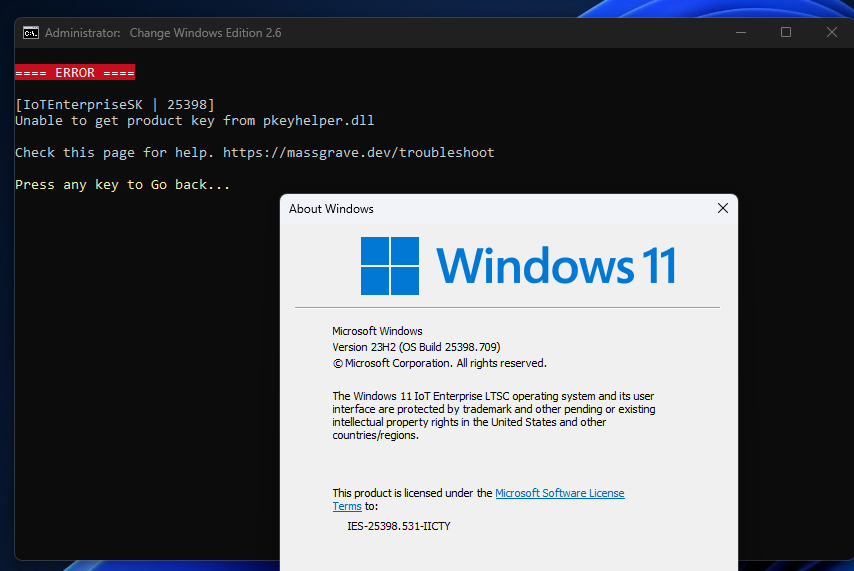Click 'Version 23H2 (OS Build 25398.709)' text
The width and height of the screenshot is (854, 571).
[x=416, y=347]
